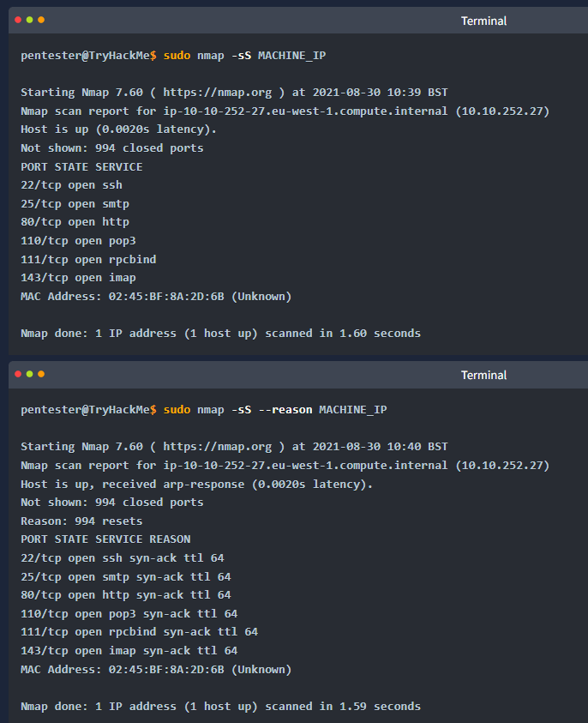Screen dimensions: 588x723
Task: Click the orange dot in top terminal
Action: (x=41, y=20)
